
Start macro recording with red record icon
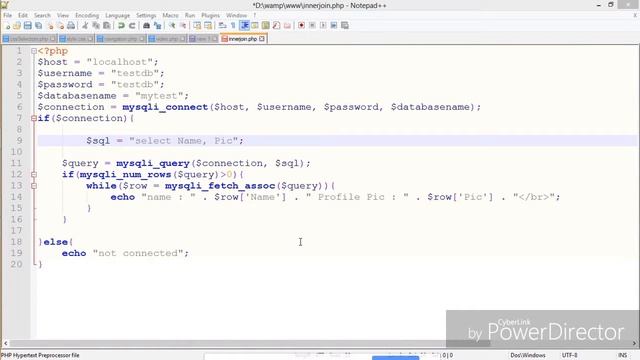tap(301, 25)
